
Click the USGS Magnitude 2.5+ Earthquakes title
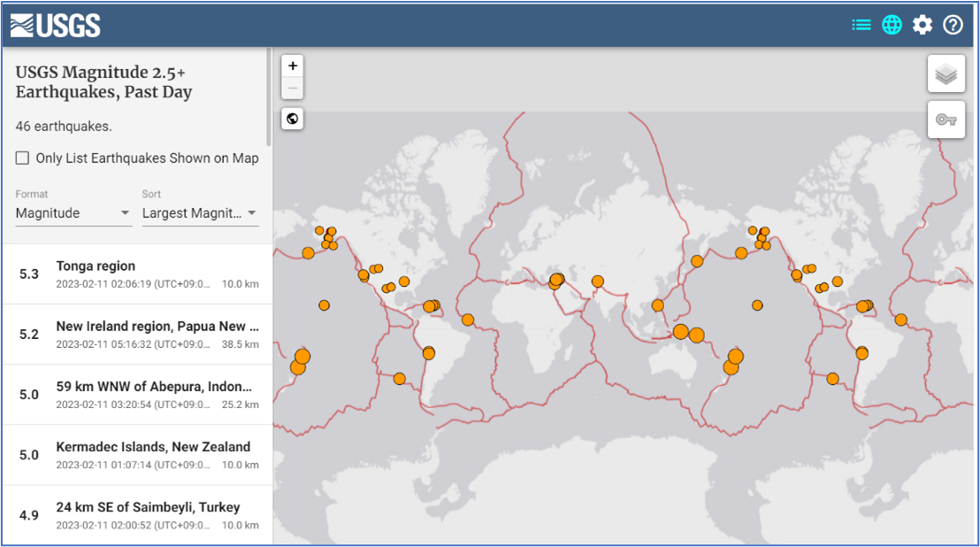point(103,82)
